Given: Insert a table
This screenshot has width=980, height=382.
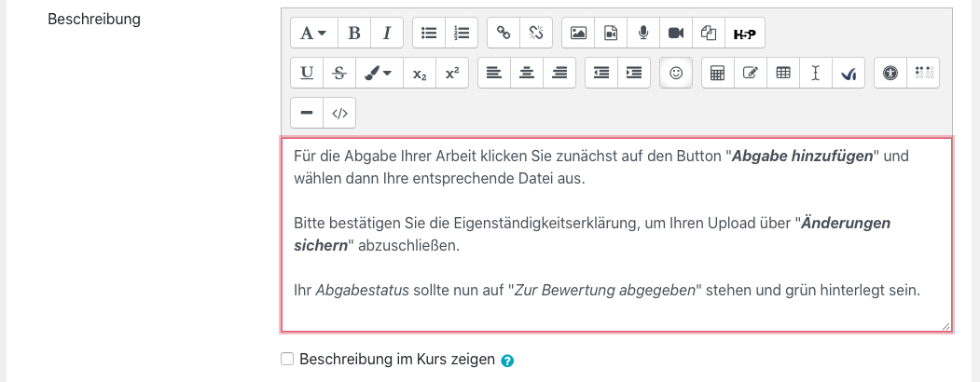Looking at the screenshot, I should tap(782, 73).
